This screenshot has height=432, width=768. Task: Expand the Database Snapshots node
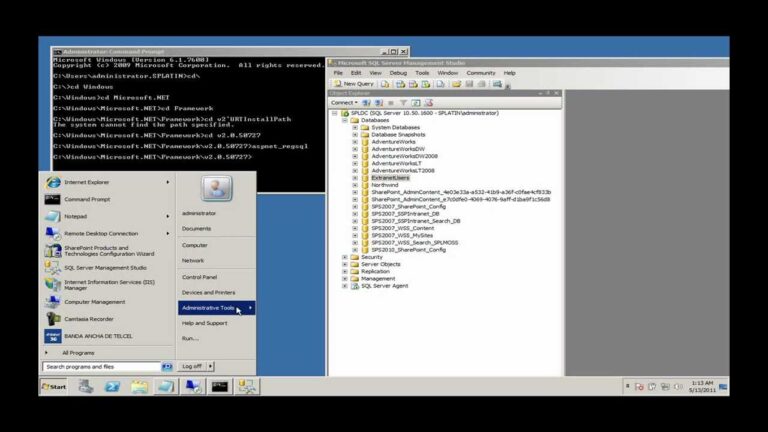(355, 135)
